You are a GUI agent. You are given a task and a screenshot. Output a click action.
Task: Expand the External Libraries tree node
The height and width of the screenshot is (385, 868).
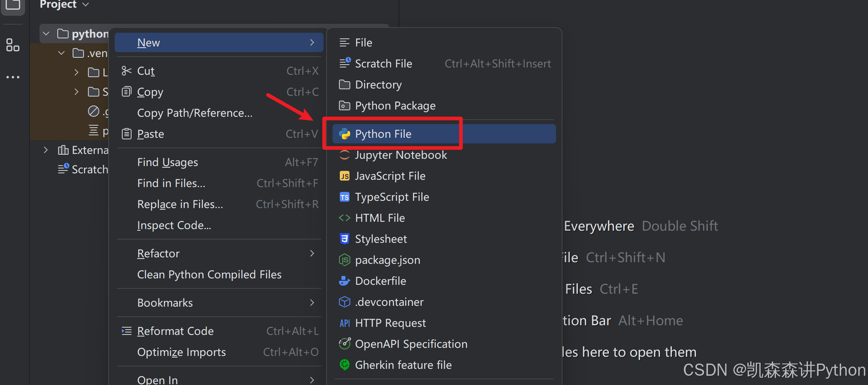pyautogui.click(x=46, y=150)
